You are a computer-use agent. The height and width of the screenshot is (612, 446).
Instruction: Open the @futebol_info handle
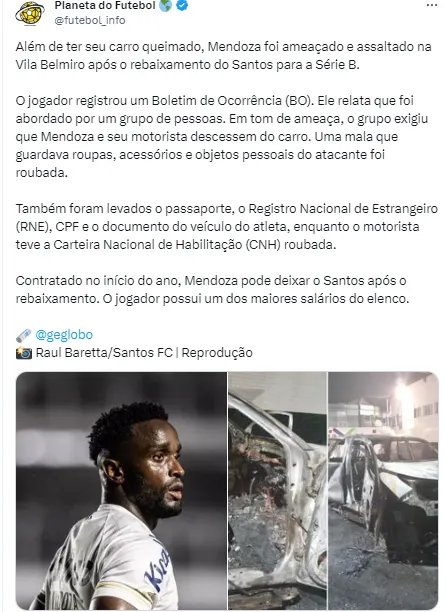(x=90, y=20)
